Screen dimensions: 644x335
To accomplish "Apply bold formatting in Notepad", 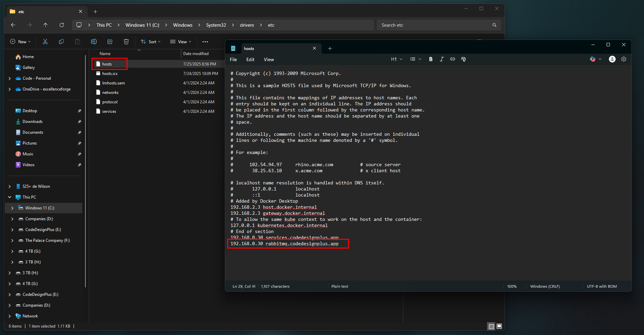I will (431, 59).
